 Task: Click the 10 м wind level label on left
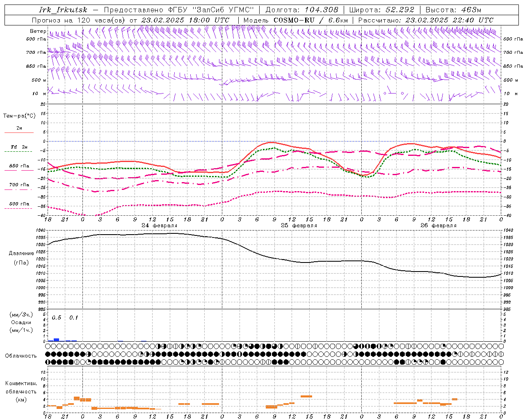click(x=39, y=94)
